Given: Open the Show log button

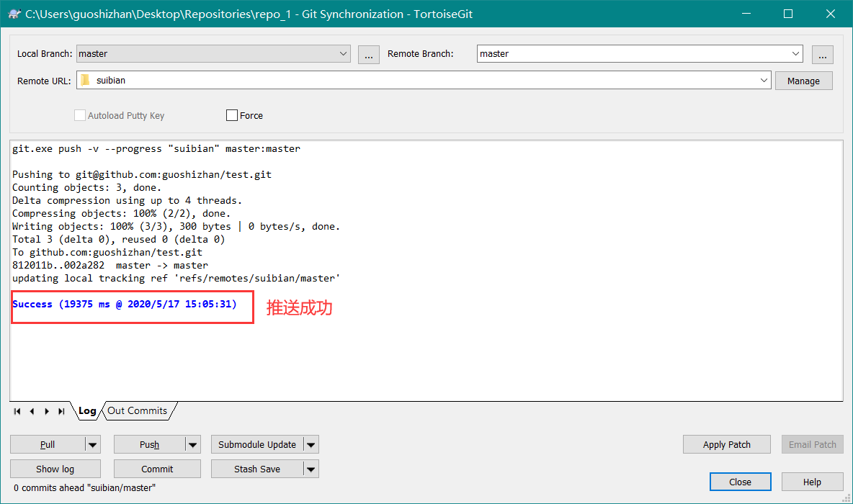Looking at the screenshot, I should [55, 469].
